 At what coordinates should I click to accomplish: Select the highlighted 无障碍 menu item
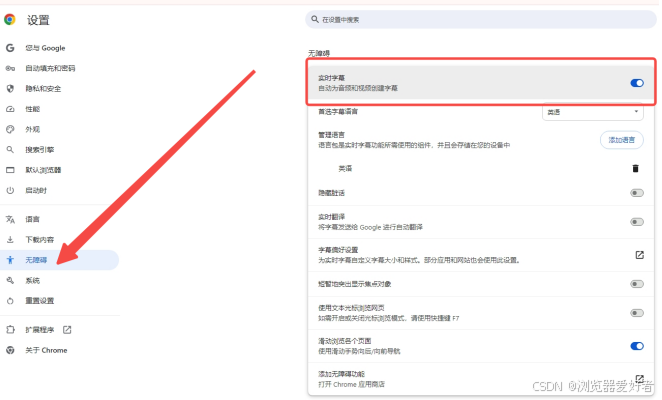pyautogui.click(x=60, y=260)
